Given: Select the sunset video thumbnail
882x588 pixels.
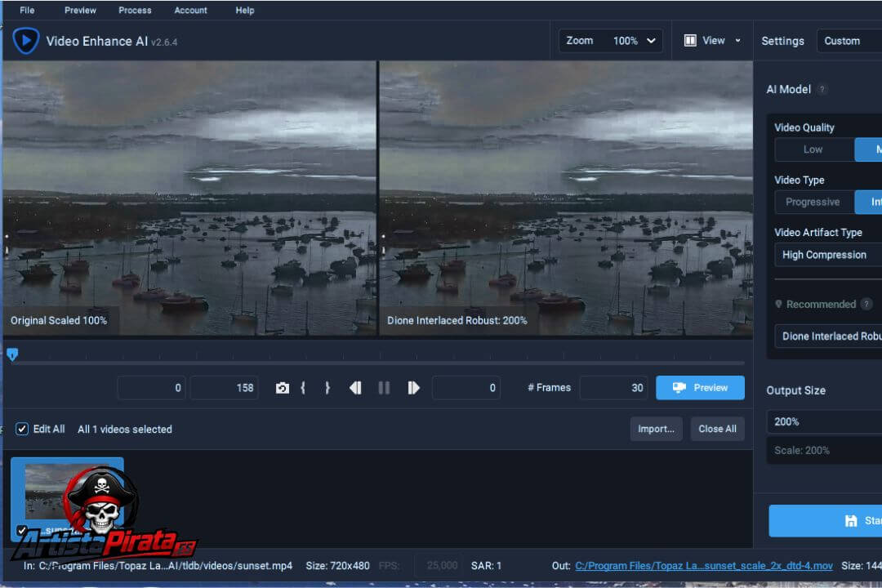Looking at the screenshot, I should 67,498.
